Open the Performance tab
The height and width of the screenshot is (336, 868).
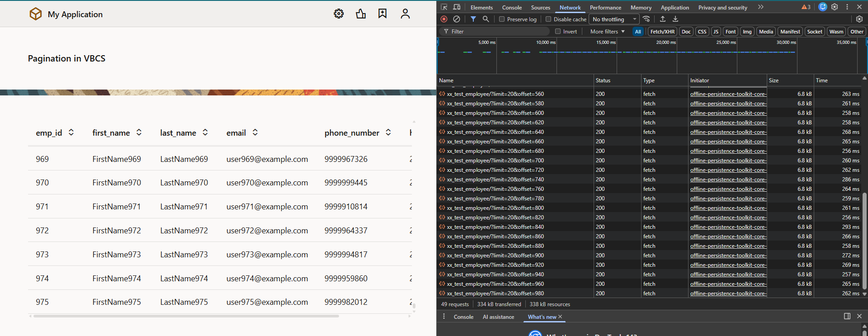pos(605,8)
